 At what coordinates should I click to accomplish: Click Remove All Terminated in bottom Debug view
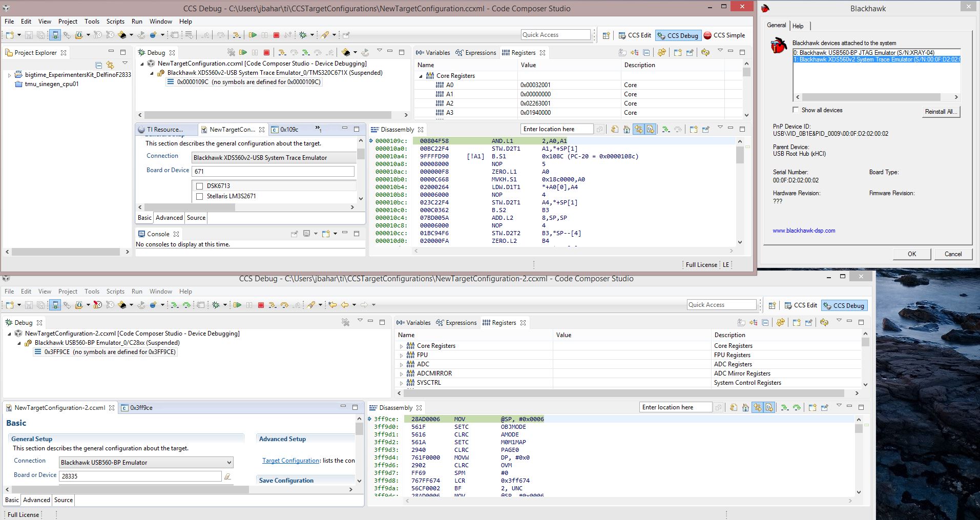346,322
